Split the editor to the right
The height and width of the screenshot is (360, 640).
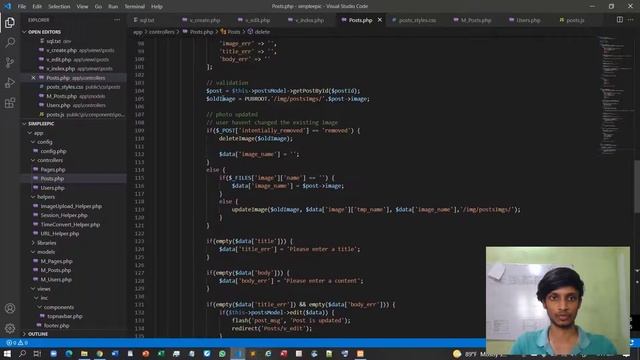pos(620,20)
